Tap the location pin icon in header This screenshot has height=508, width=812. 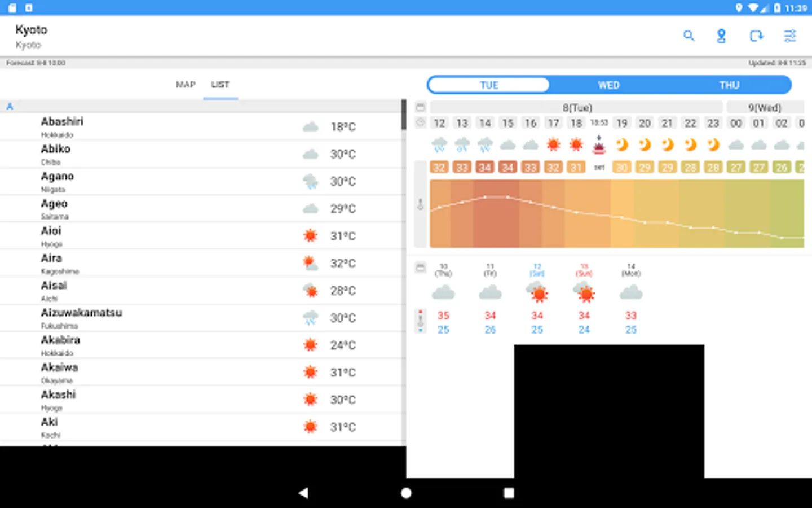pos(721,36)
